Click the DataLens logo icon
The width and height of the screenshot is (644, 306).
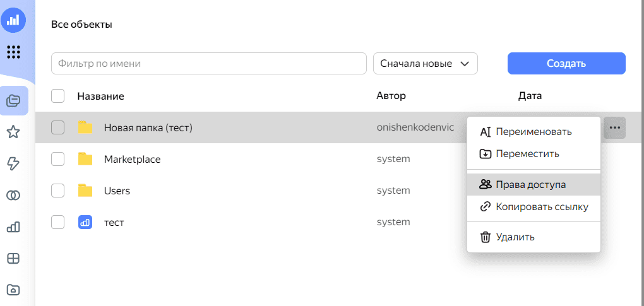pyautogui.click(x=13, y=20)
